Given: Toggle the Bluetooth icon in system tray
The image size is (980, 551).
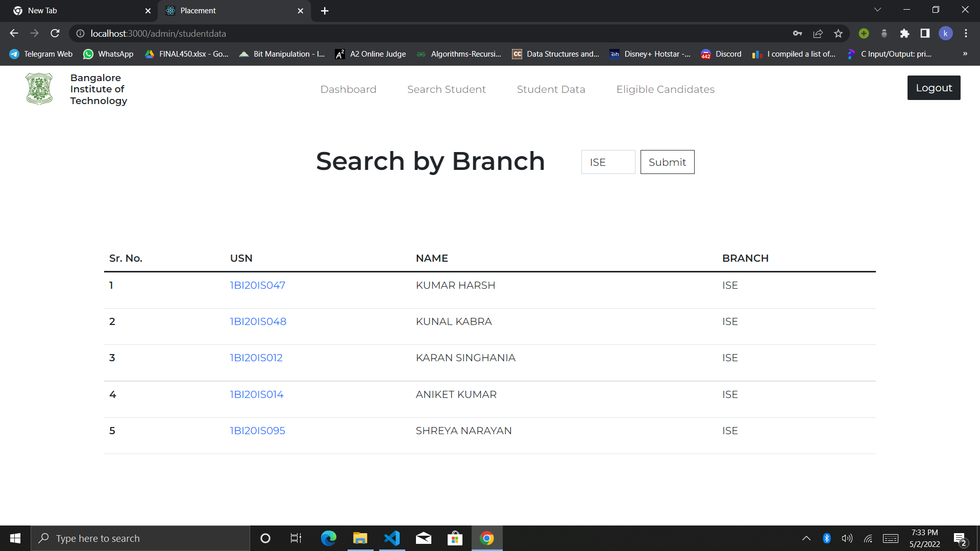Looking at the screenshot, I should (827, 538).
